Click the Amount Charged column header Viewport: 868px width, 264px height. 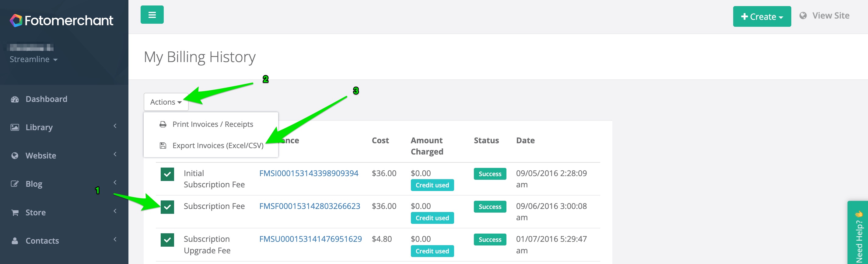[x=427, y=146]
